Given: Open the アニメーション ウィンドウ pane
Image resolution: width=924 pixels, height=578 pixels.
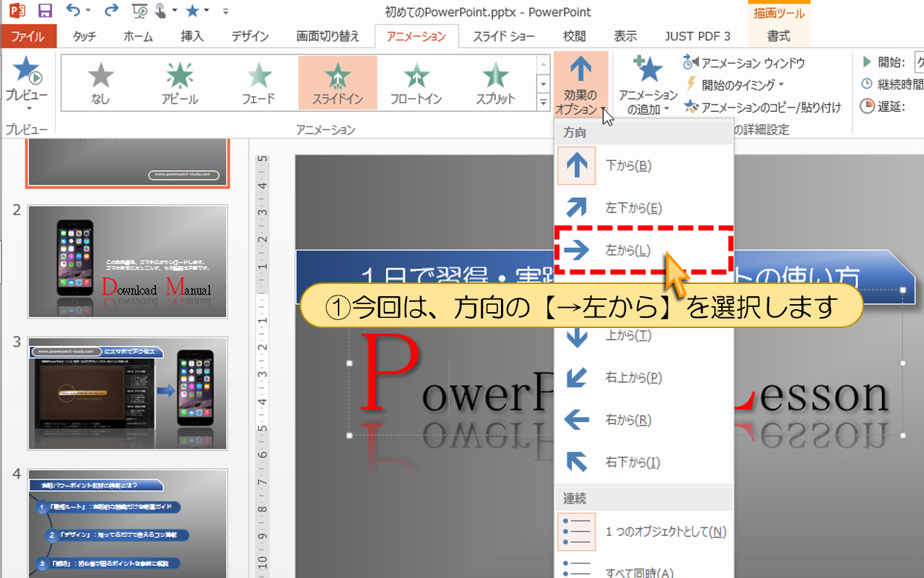Looking at the screenshot, I should (x=744, y=64).
